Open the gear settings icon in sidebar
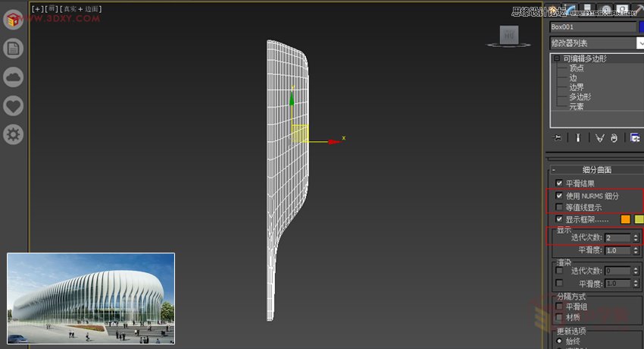Screen dimensions: 644x349 [x=14, y=134]
